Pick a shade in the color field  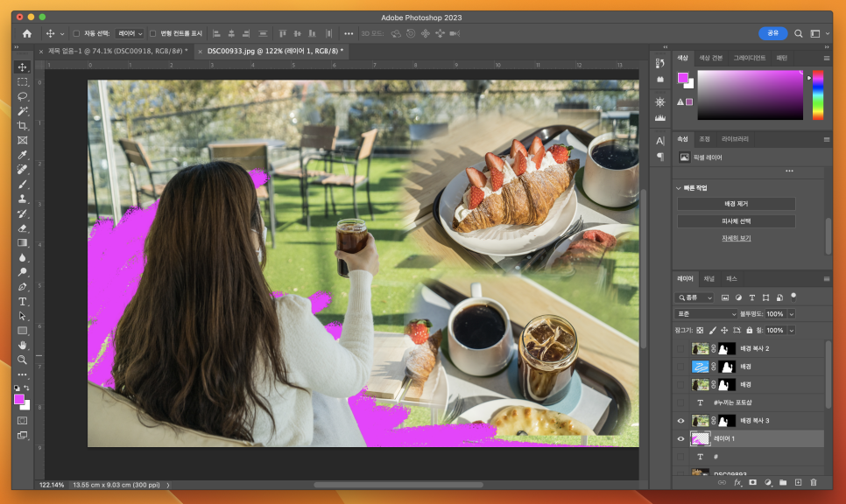[x=750, y=94]
